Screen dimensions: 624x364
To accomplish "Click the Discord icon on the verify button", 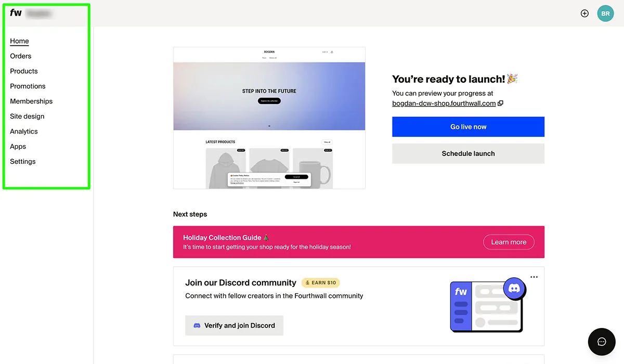I will coord(197,325).
